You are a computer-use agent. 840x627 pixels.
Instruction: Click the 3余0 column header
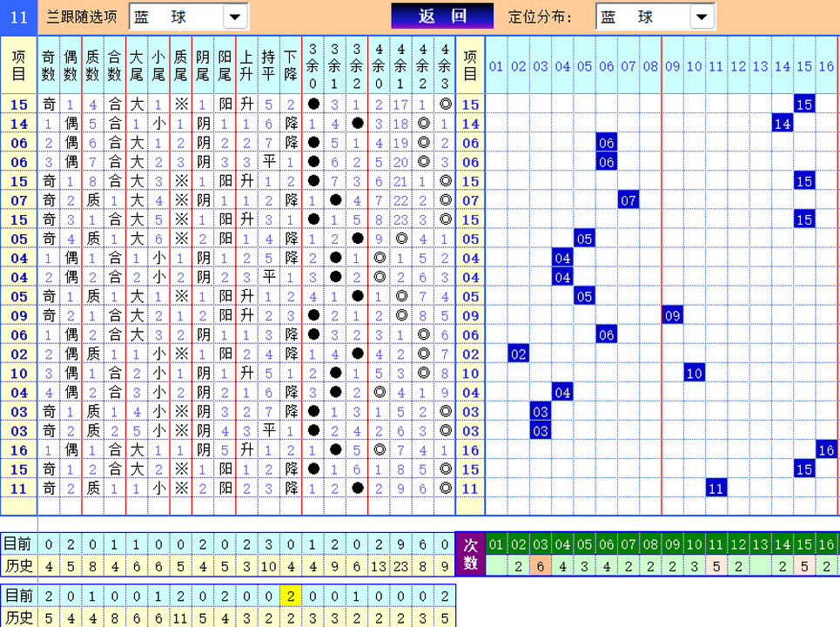pos(312,64)
